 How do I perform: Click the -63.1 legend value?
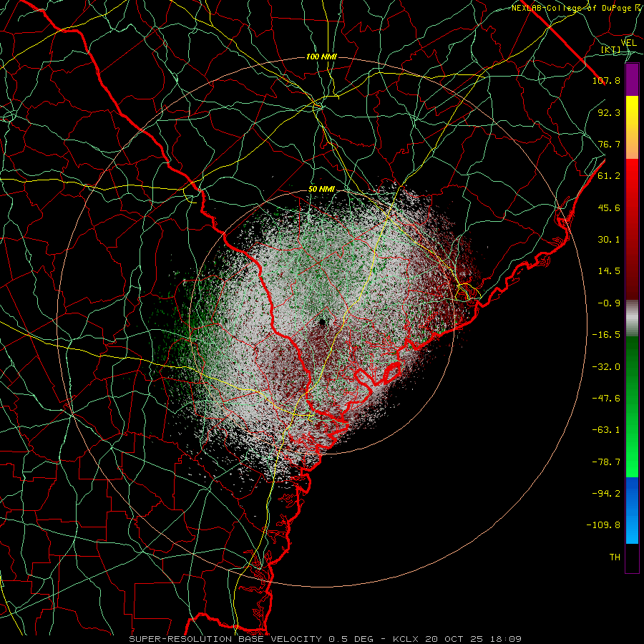[606, 430]
